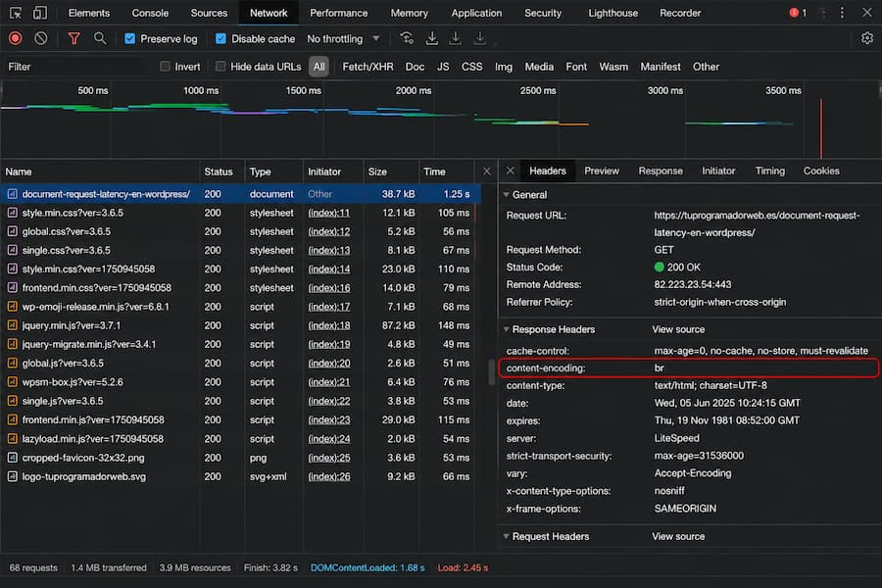Close the request details pane

coord(510,171)
